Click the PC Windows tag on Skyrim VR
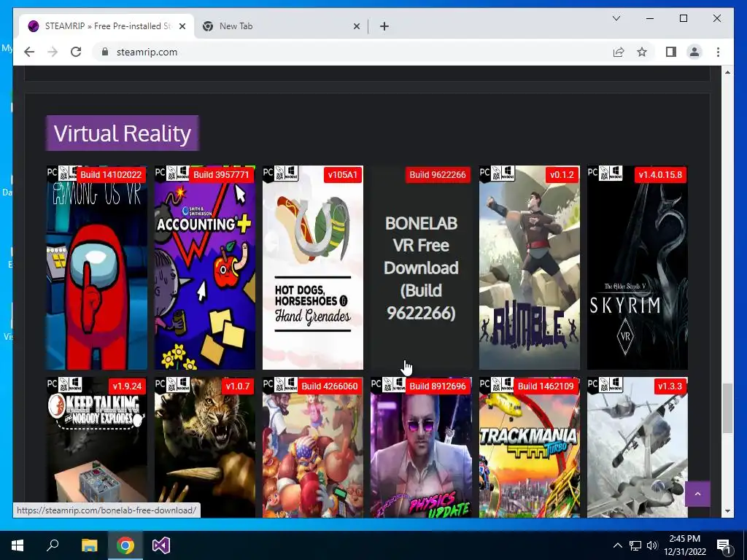Image resolution: width=747 pixels, height=560 pixels. click(605, 173)
